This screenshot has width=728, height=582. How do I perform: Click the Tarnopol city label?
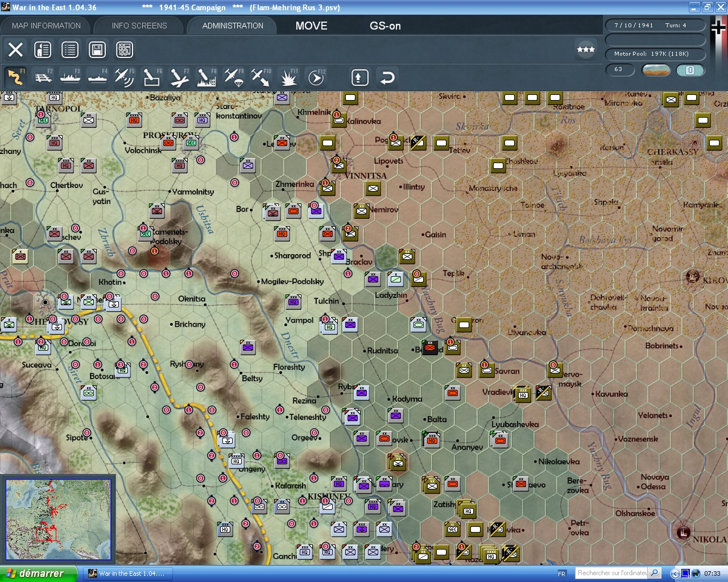[59, 109]
